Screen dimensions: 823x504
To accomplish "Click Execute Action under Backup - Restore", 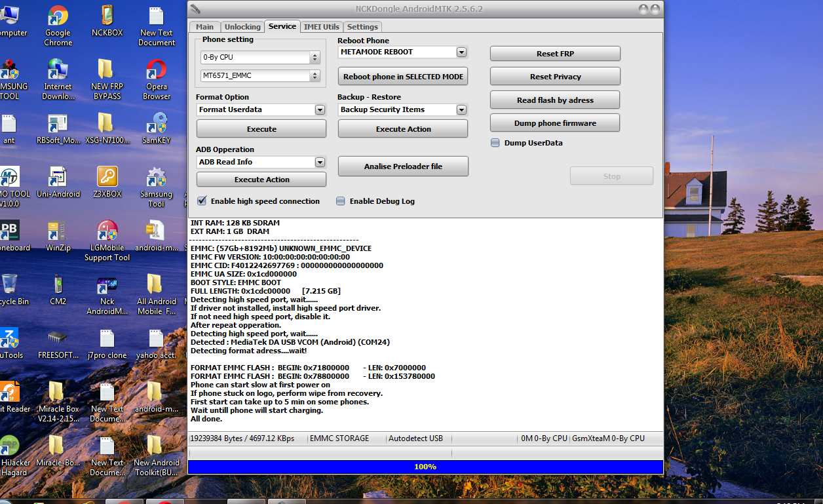I will pyautogui.click(x=403, y=129).
